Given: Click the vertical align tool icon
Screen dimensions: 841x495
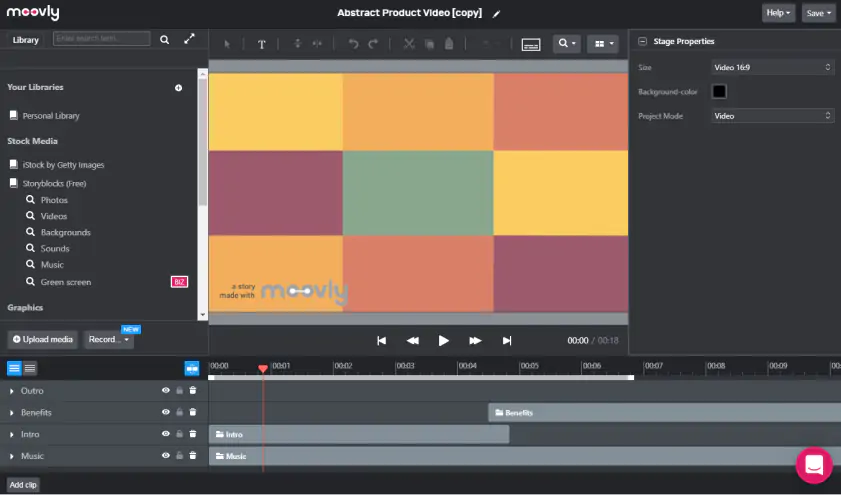Looking at the screenshot, I should click(298, 44).
